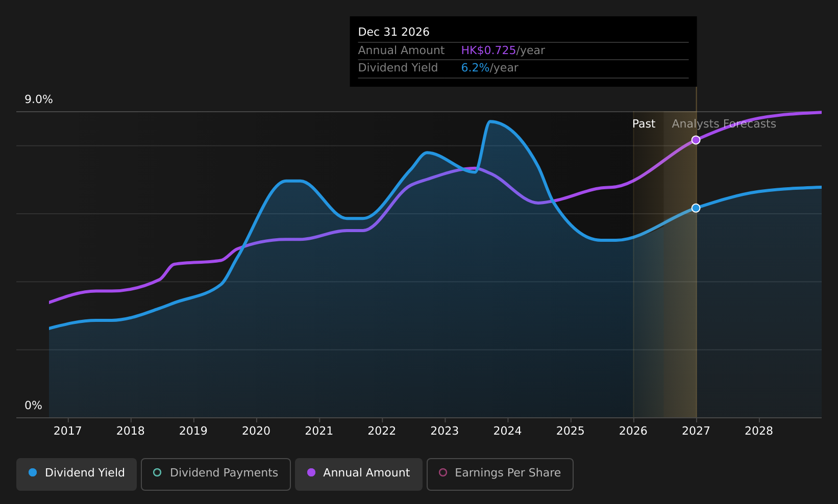Toggle the Dividend Payments legend series
Viewport: 838px width, 504px height.
[216, 474]
